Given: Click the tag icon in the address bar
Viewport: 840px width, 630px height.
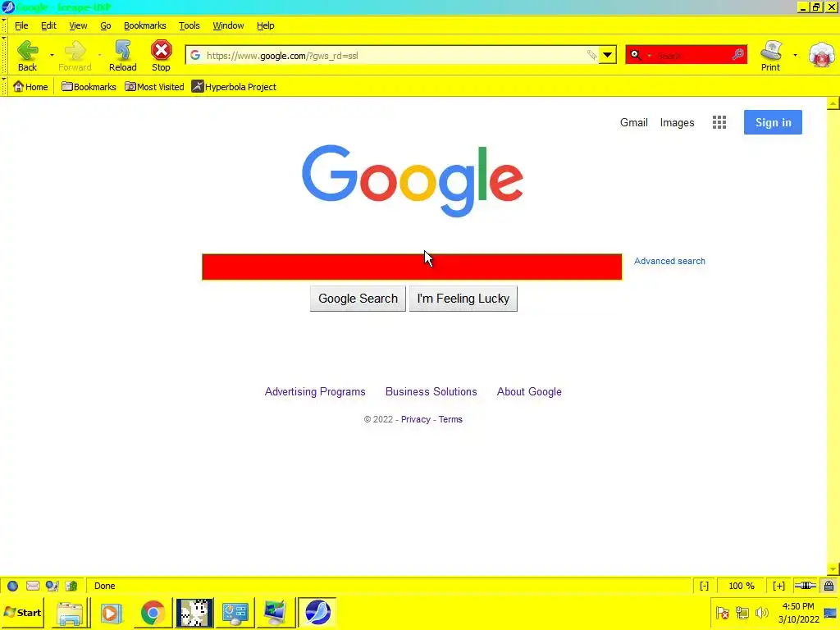Looking at the screenshot, I should click(591, 55).
